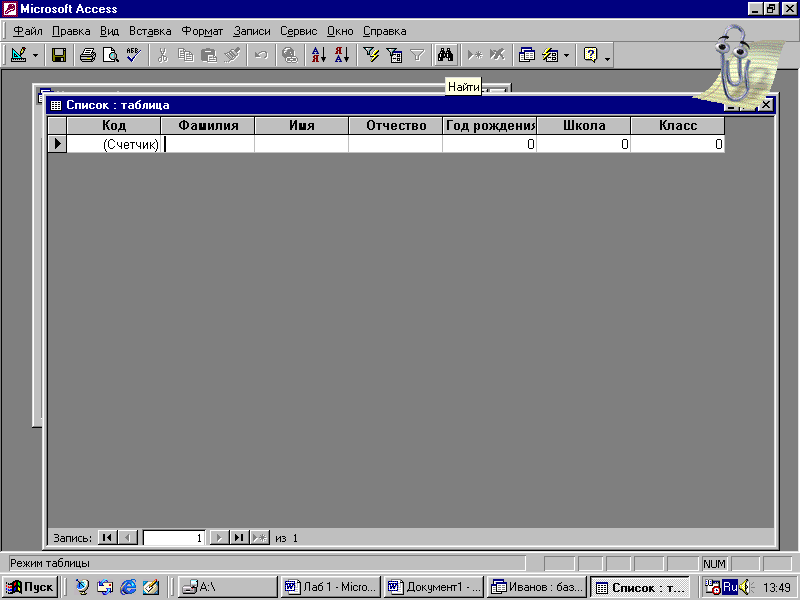Click the New Record toolbar icon

pos(474,55)
